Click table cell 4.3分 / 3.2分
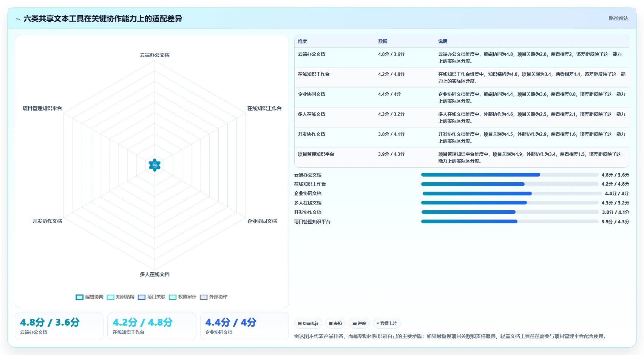Viewport: 644px width, 355px height. [x=391, y=114]
